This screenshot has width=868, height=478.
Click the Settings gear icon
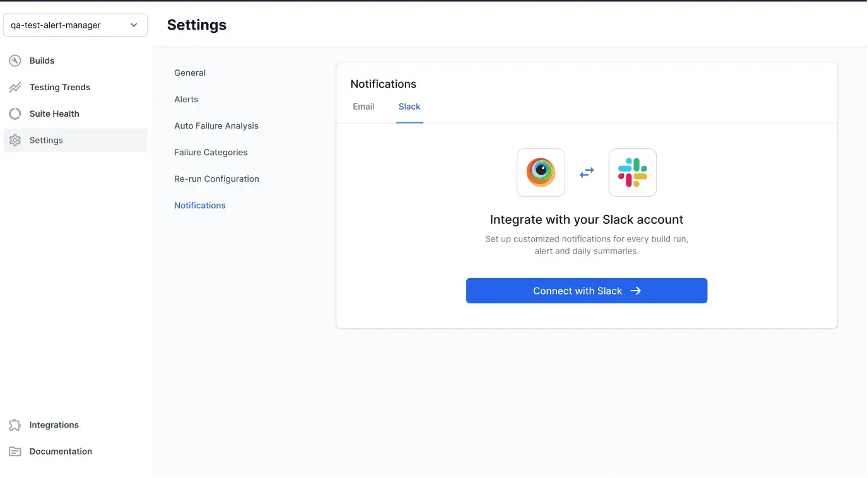click(15, 141)
